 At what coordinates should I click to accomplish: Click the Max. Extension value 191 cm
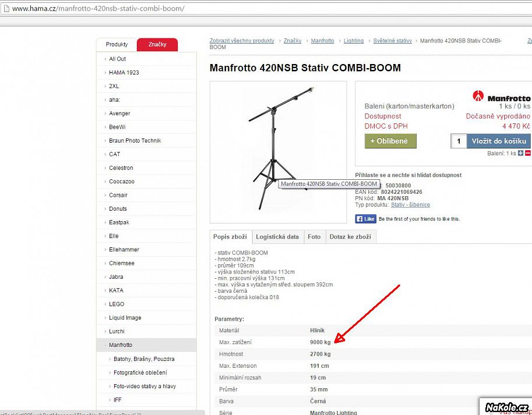(x=319, y=366)
